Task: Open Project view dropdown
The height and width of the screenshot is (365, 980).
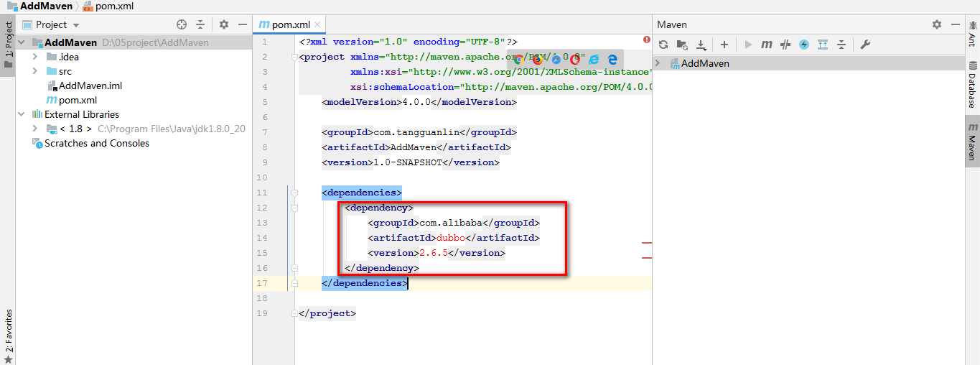Action: pos(50,24)
